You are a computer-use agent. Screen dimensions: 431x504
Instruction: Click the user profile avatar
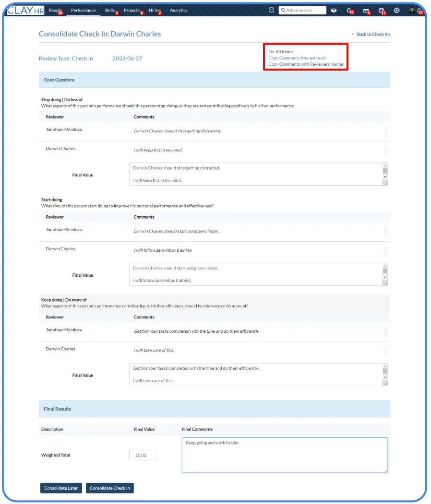click(x=412, y=10)
